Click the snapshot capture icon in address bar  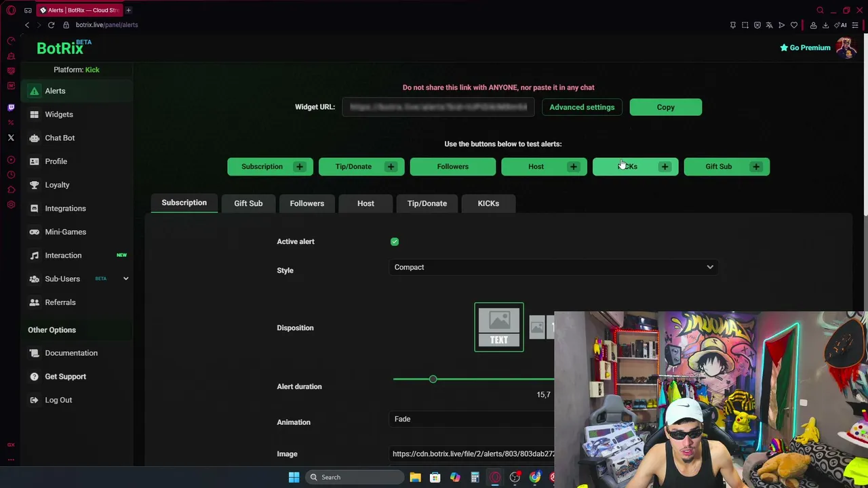[745, 25]
